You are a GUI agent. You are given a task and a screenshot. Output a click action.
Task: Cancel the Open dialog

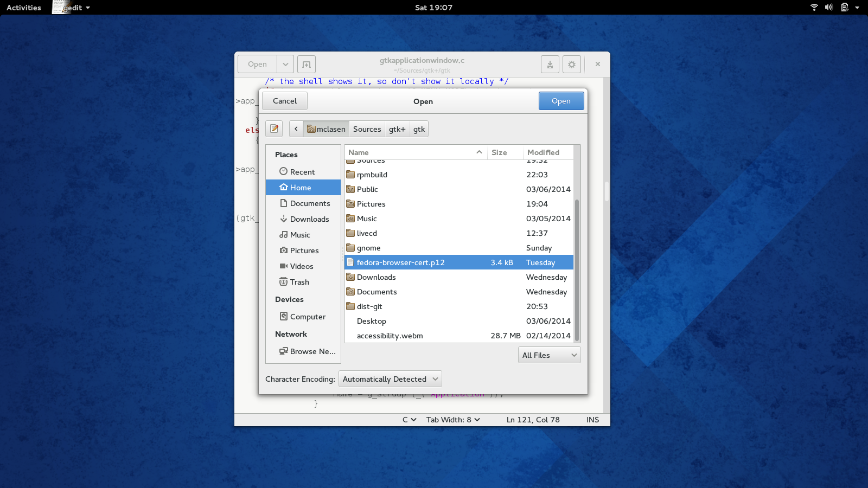pyautogui.click(x=284, y=100)
